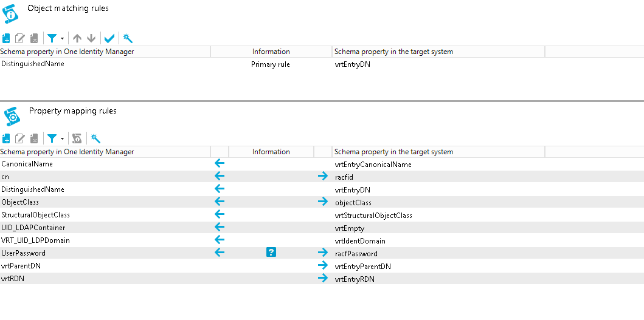Click the checkmark in matching rules toolbar
The width and height of the screenshot is (644, 320).
tap(109, 39)
